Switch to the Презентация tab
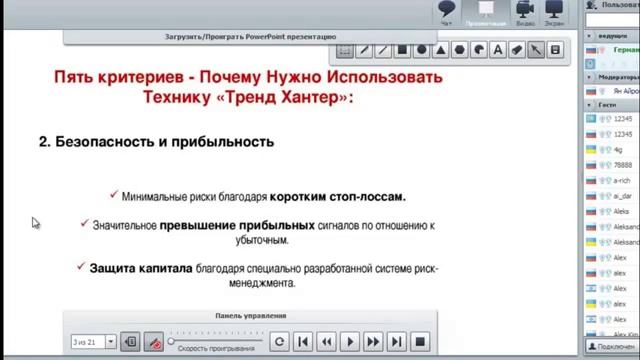Image resolution: width=640 pixels, height=360 pixels. click(x=486, y=13)
